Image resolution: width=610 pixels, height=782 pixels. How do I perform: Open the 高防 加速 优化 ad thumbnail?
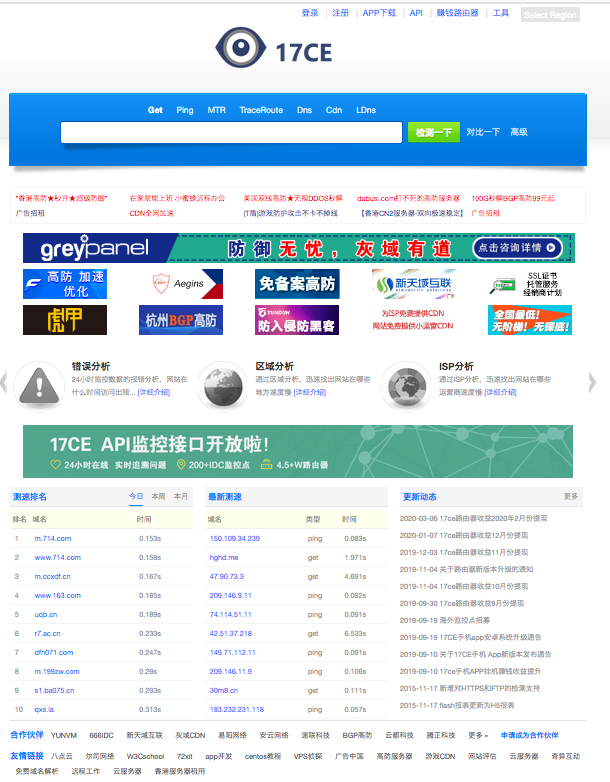pyautogui.click(x=65, y=284)
